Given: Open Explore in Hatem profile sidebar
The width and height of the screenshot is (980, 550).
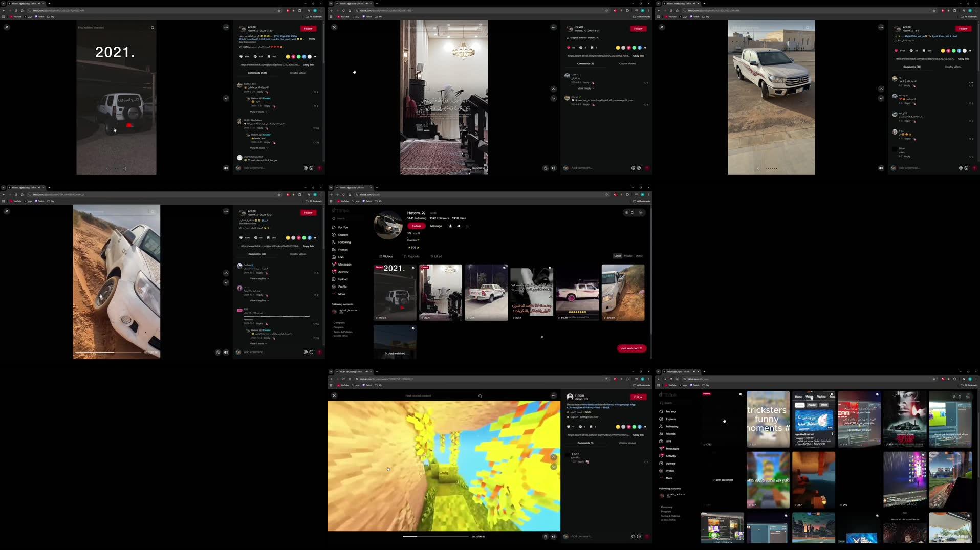Looking at the screenshot, I should [x=340, y=235].
